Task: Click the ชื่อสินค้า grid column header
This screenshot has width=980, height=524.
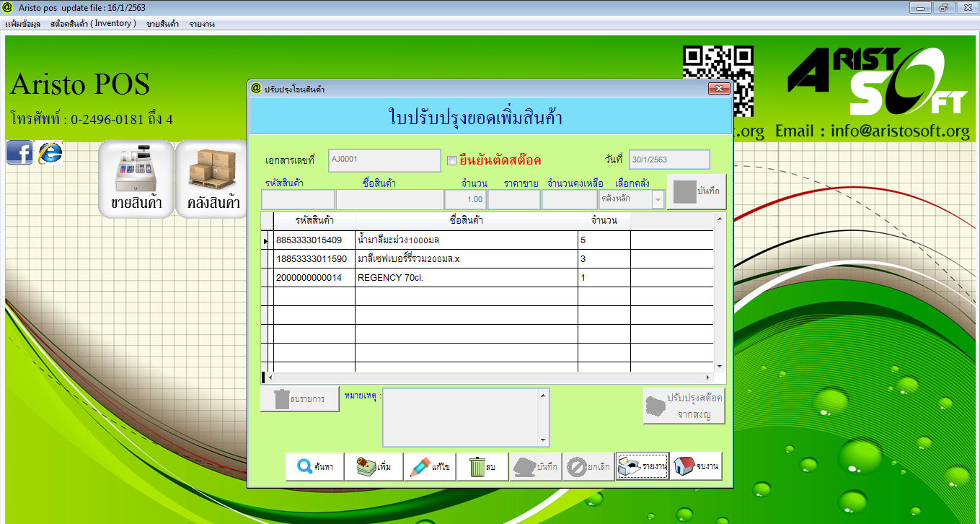Action: pyautogui.click(x=466, y=220)
